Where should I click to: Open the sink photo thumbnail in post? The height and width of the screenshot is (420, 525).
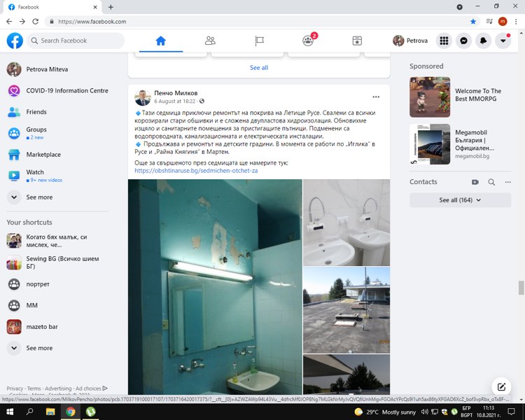pyautogui.click(x=346, y=222)
